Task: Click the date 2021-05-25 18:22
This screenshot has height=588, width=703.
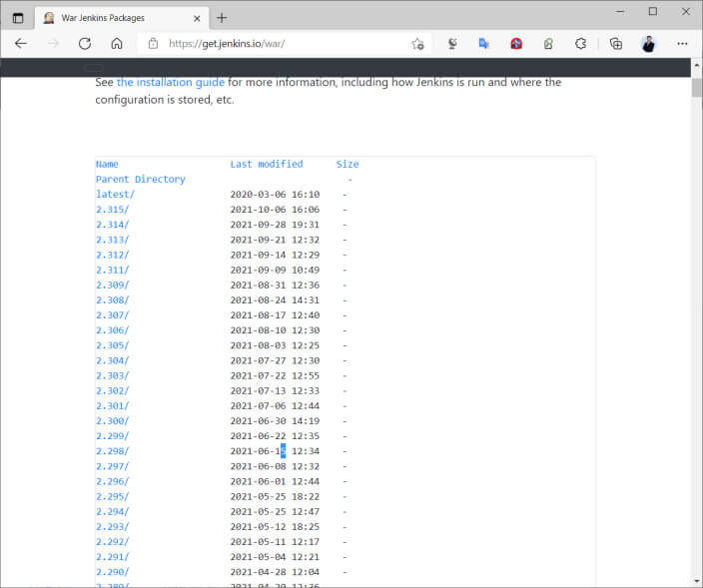Action: (275, 496)
